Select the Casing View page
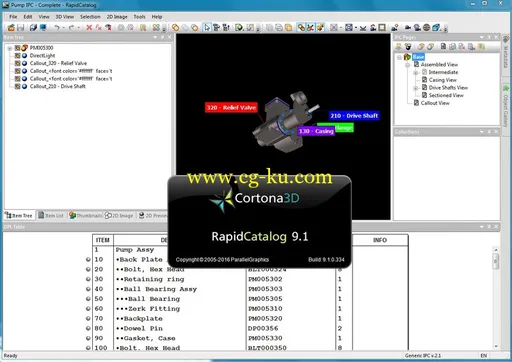Image resolution: width=512 pixels, height=362 pixels. [x=442, y=80]
